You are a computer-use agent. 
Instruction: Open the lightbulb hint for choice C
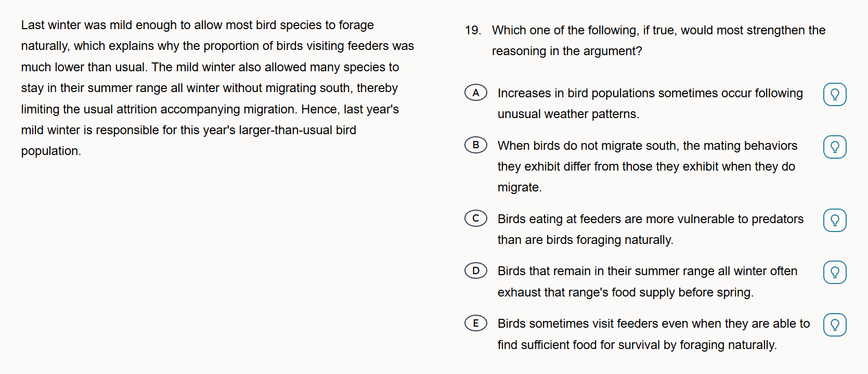click(x=834, y=221)
